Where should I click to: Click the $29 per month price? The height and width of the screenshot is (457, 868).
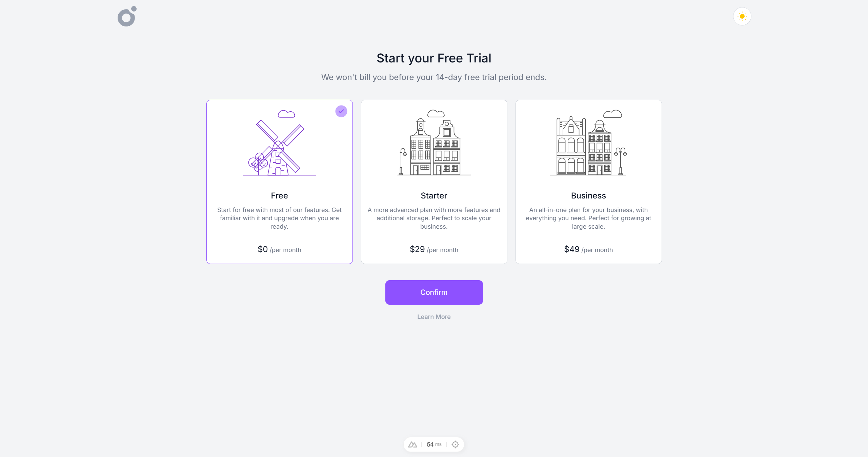click(x=434, y=250)
